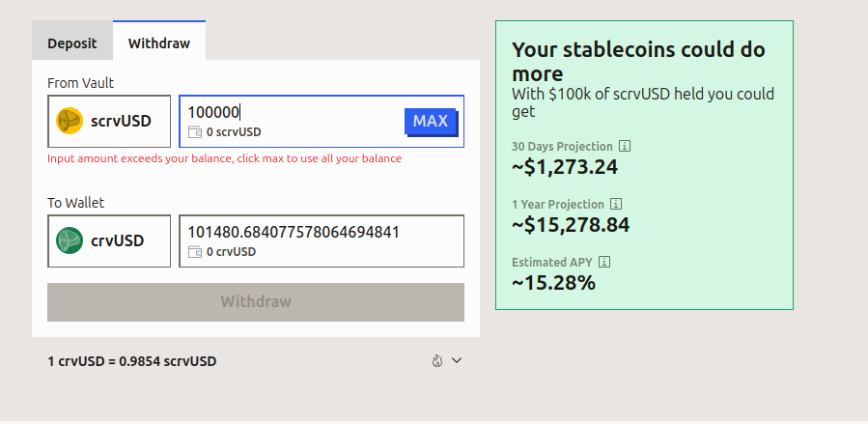The width and height of the screenshot is (868, 424).
Task: Focus the From Vault amount input field
Action: tap(322, 122)
